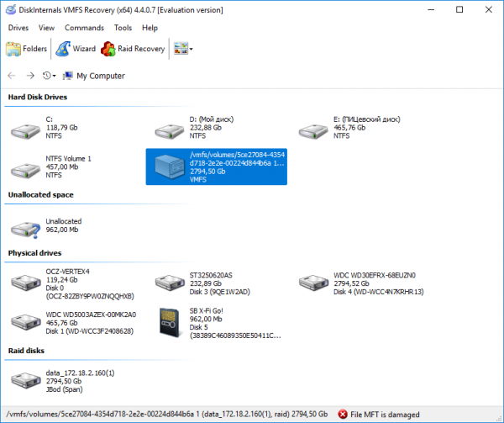Open the Tools menu
The width and height of the screenshot is (504, 423).
point(123,28)
